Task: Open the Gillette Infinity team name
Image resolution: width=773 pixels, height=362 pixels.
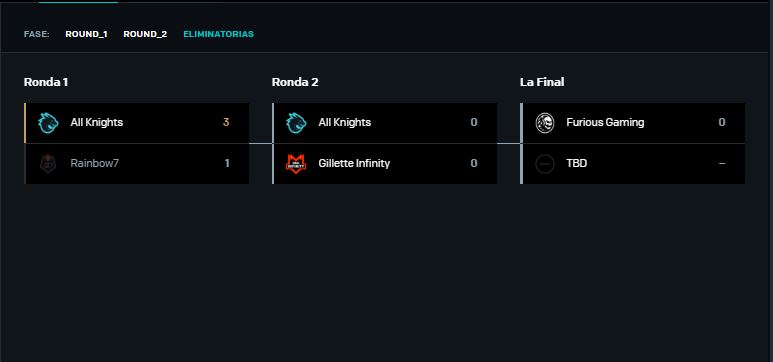Action: 354,163
